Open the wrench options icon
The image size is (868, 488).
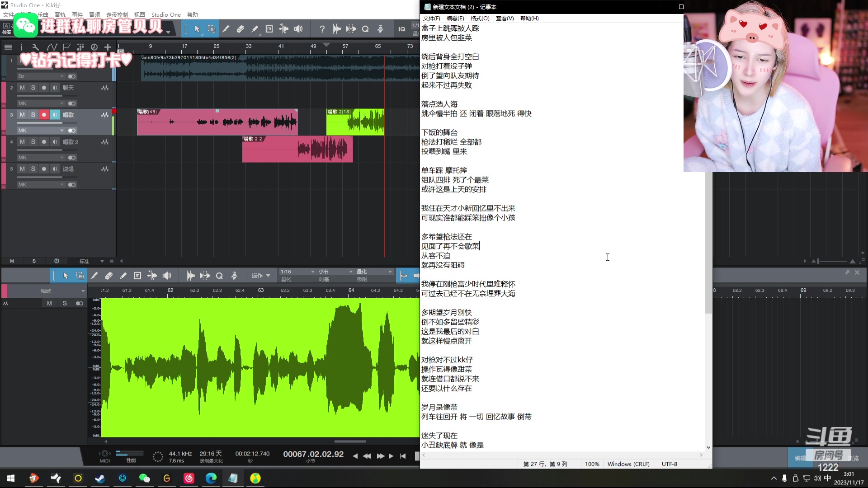point(35,47)
